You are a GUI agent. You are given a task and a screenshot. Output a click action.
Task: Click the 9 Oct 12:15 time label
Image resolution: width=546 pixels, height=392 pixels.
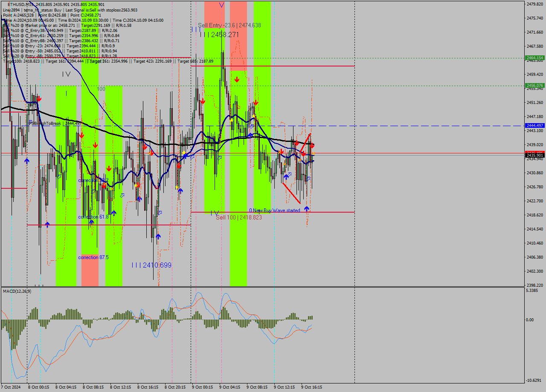coord(285,387)
